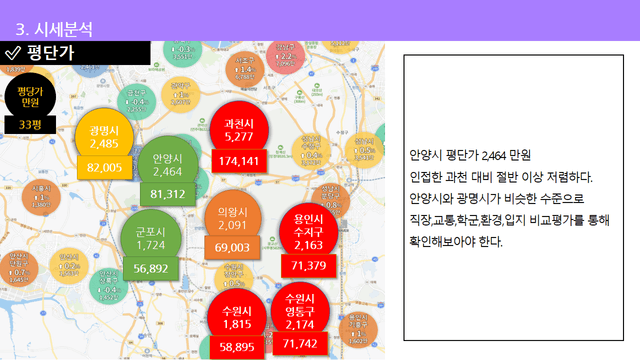Select the 71,379 red price box

(x=309, y=266)
